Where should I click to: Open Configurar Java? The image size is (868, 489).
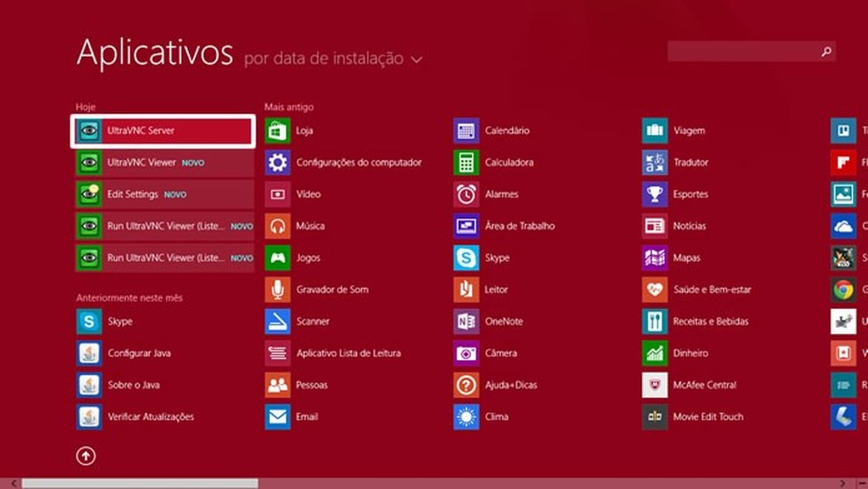tap(124, 353)
